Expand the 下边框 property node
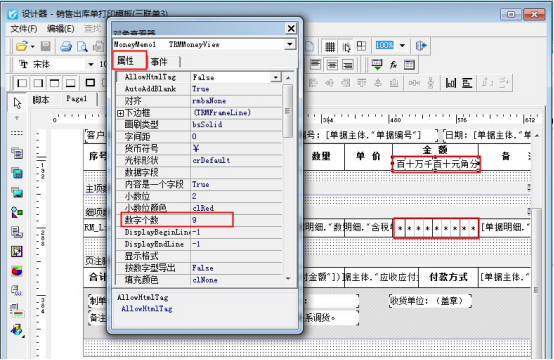Viewport: 554px width, 360px height. click(x=120, y=113)
